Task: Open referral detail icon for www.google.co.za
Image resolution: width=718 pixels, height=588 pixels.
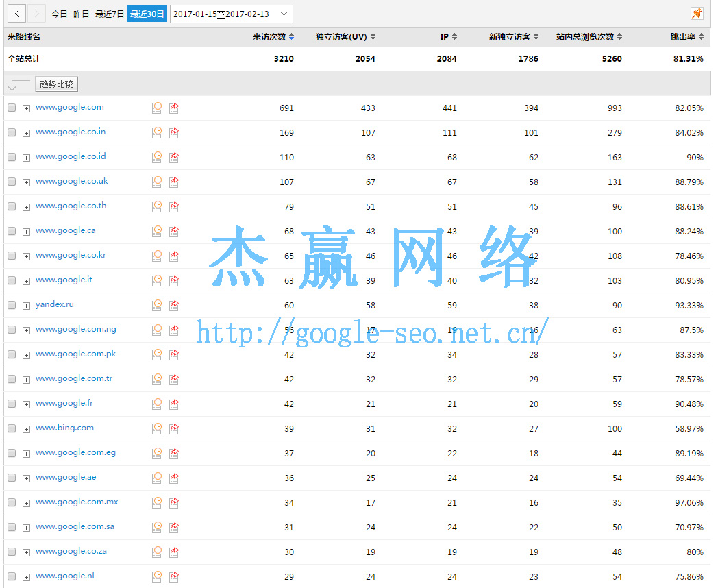Action: pyautogui.click(x=173, y=552)
